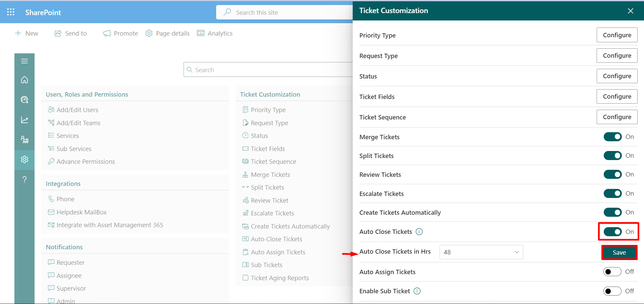This screenshot has height=304, width=644.
Task: Click Promote in the command bar
Action: [x=121, y=33]
